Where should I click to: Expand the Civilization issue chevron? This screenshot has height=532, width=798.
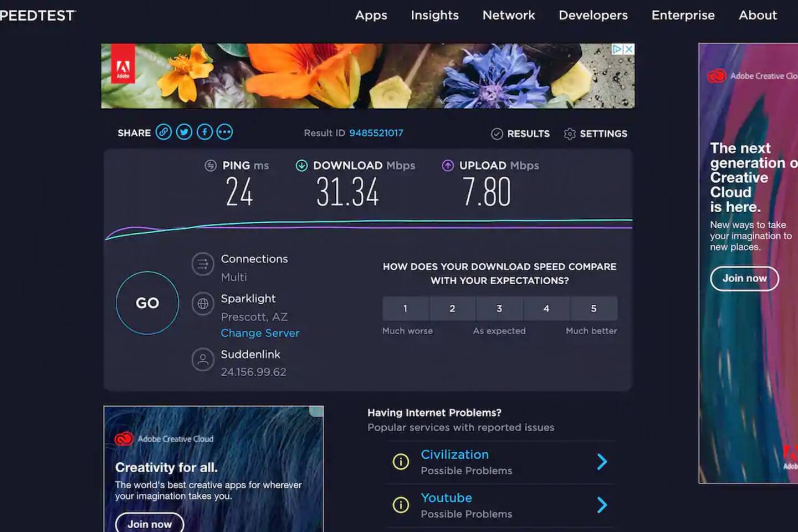coord(602,462)
